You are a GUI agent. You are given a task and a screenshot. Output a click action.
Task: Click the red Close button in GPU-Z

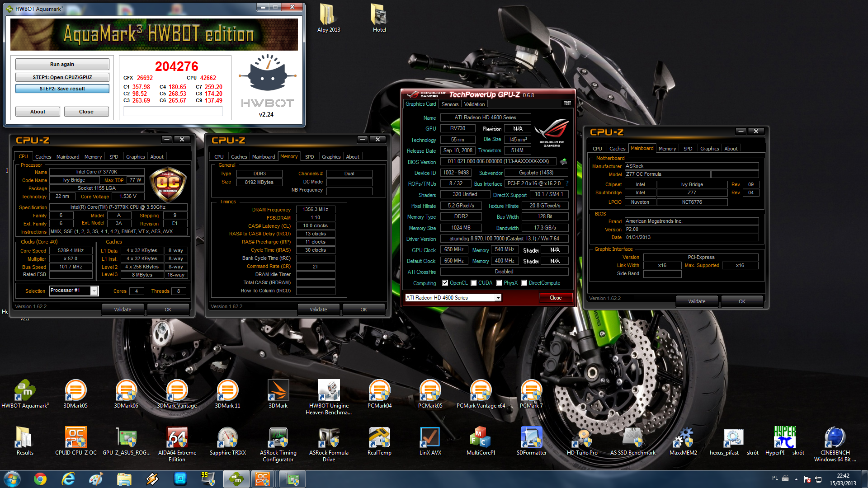(556, 298)
